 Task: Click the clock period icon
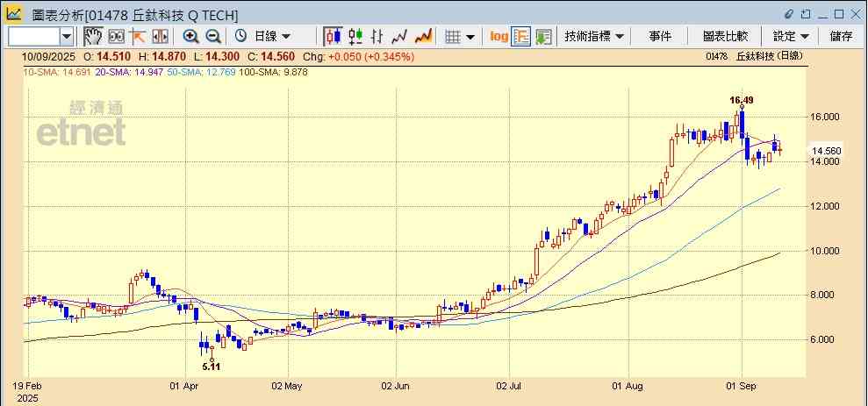tap(240, 37)
